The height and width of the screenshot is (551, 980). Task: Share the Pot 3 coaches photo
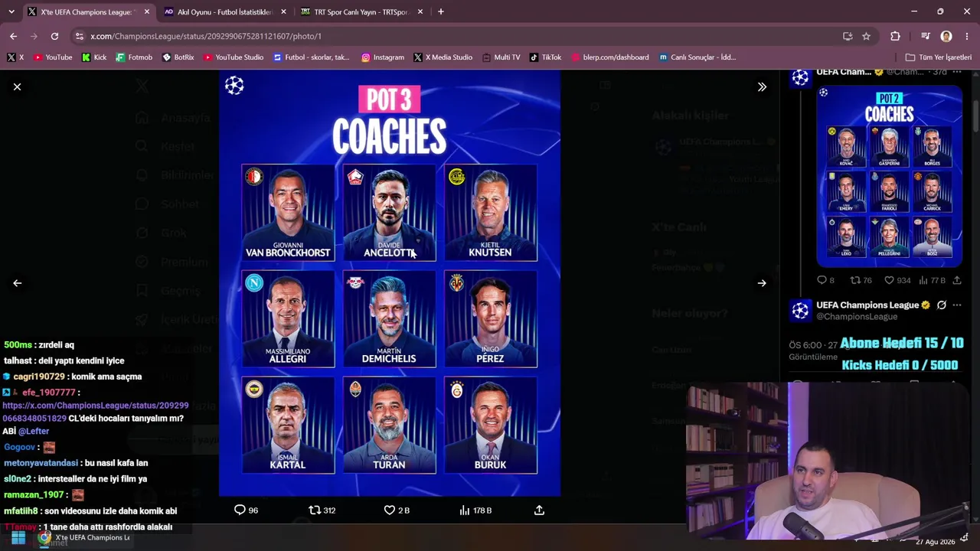pos(539,510)
